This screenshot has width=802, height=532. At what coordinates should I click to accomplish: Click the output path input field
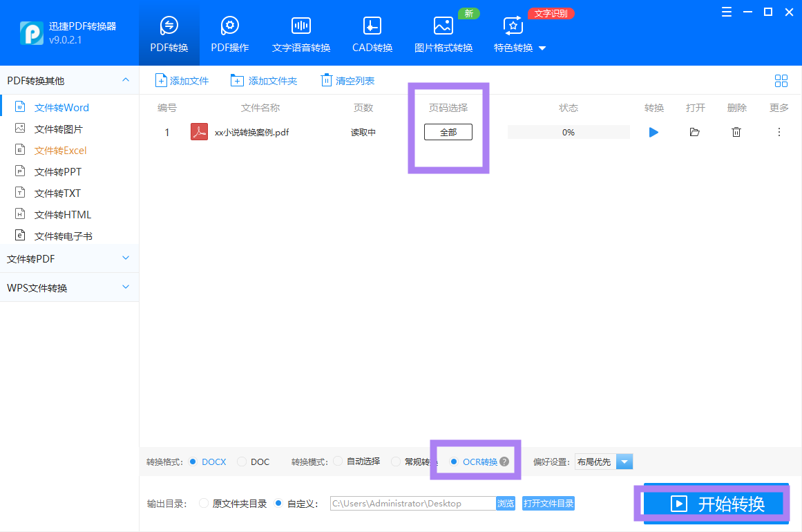click(x=413, y=504)
